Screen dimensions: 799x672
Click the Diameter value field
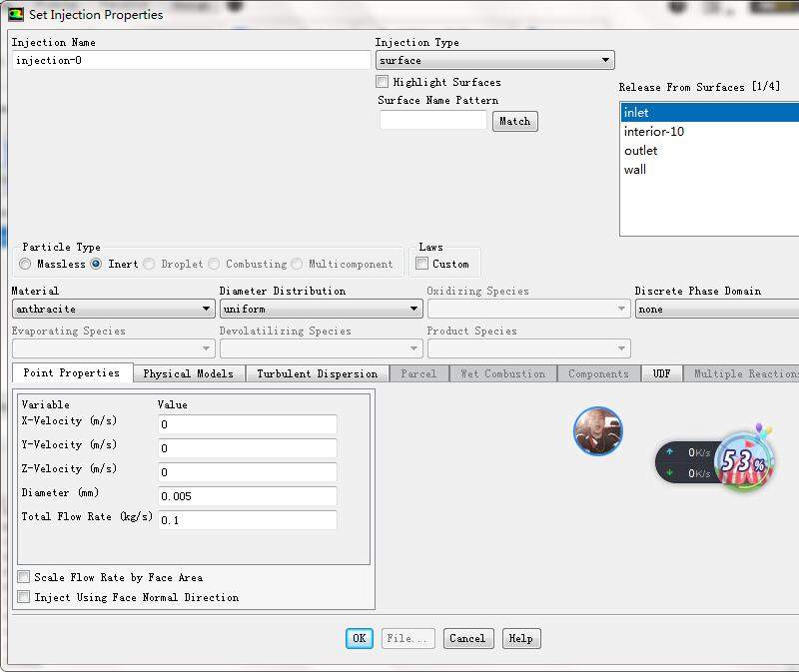(247, 495)
